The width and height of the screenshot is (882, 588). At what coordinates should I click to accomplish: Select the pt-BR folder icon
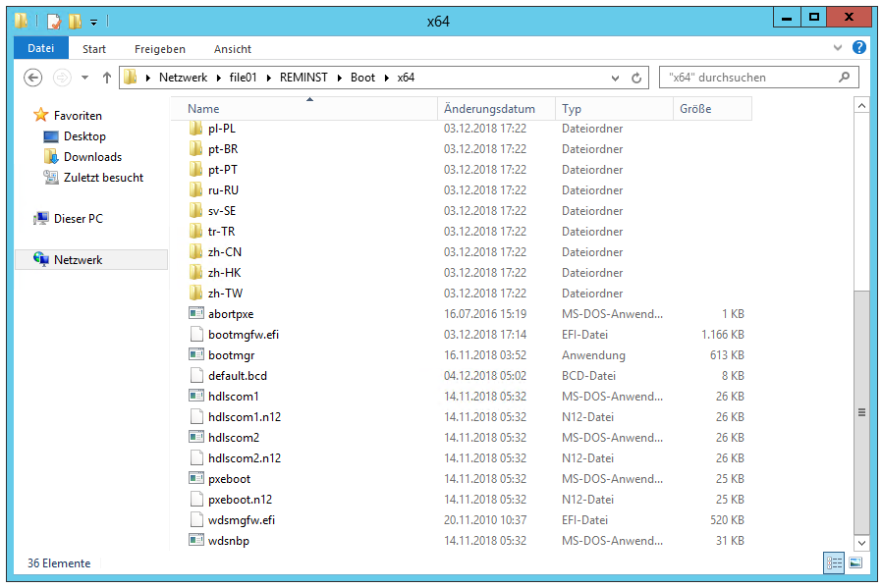195,149
